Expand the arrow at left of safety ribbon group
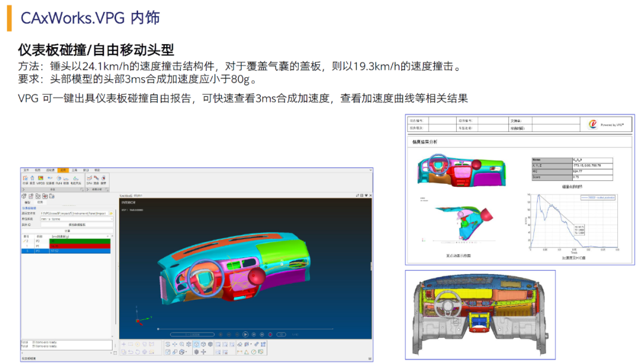This screenshot has width=643, height=364. [23, 190]
